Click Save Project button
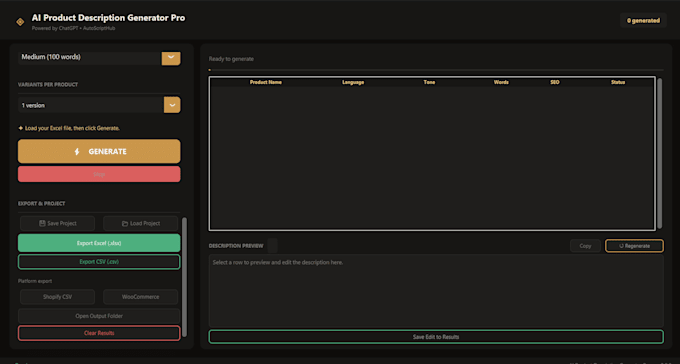 coord(57,223)
